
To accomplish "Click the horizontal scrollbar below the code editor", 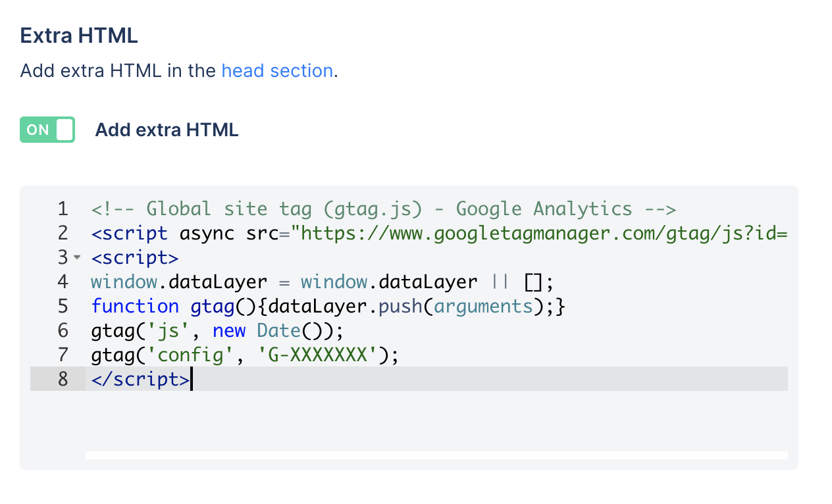I will (x=436, y=455).
